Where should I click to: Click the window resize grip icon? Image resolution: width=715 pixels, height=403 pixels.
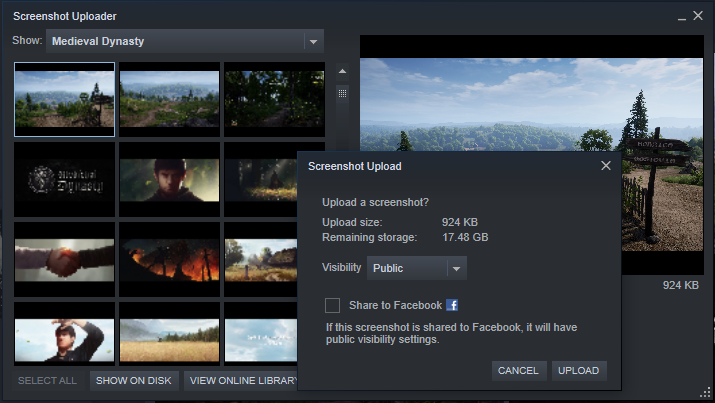706,393
